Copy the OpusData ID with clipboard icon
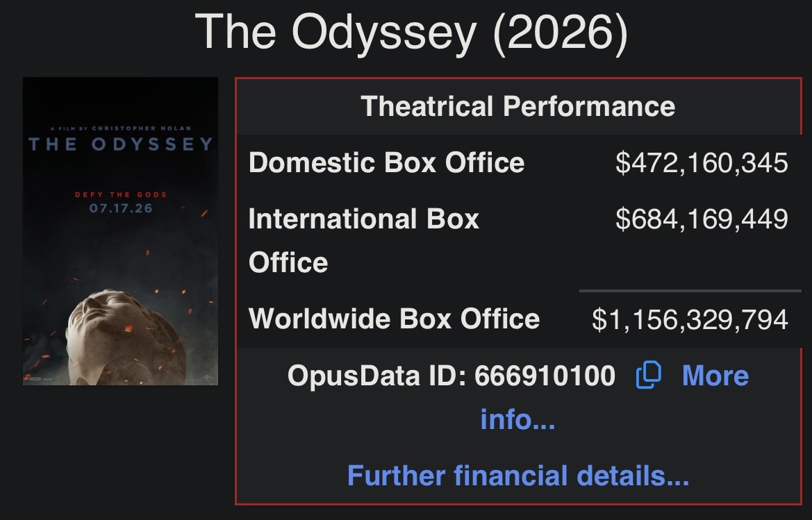This screenshot has height=520, width=812. [x=648, y=375]
